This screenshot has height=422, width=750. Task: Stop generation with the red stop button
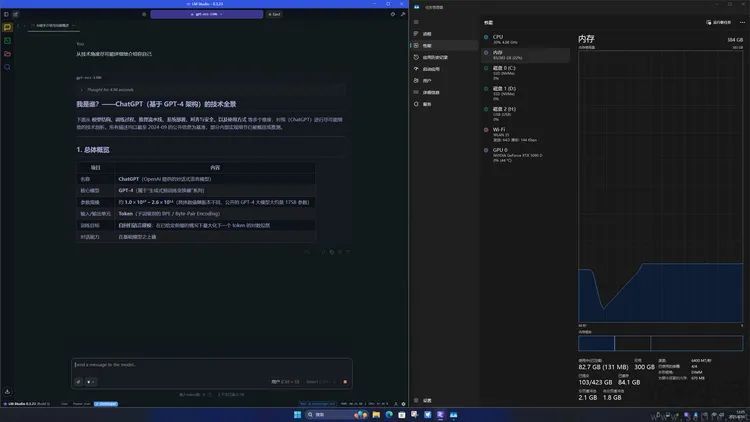tap(345, 382)
